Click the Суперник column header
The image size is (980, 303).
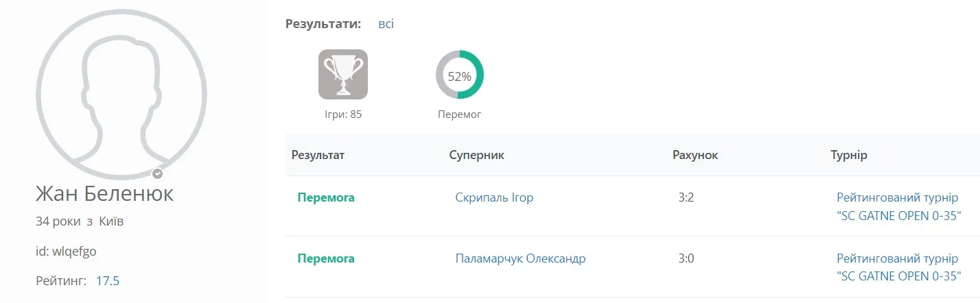tap(476, 155)
